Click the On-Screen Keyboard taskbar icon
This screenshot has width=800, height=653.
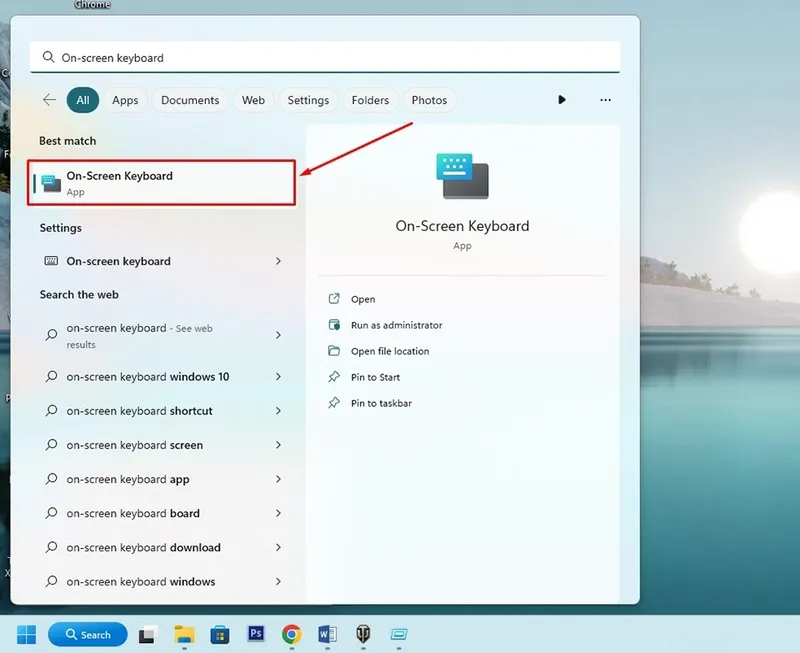pos(398,635)
